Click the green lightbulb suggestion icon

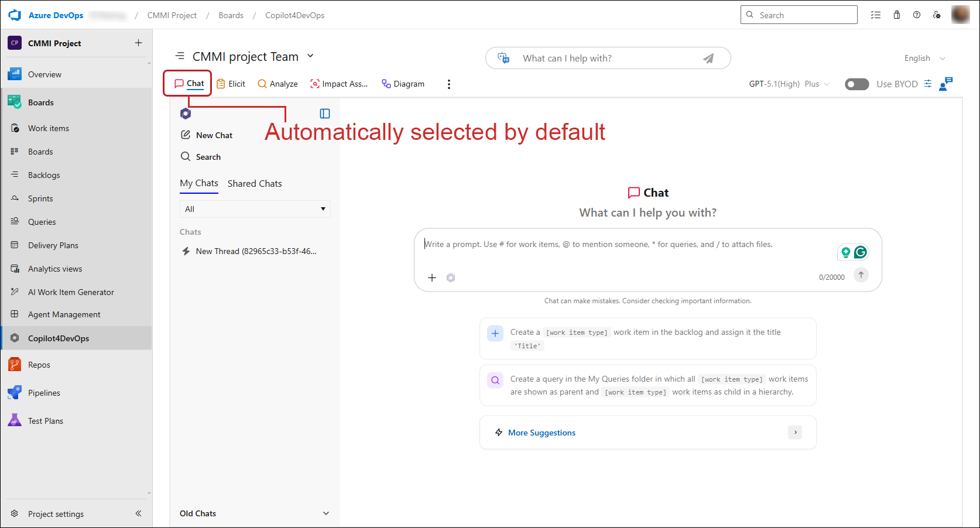pyautogui.click(x=845, y=252)
